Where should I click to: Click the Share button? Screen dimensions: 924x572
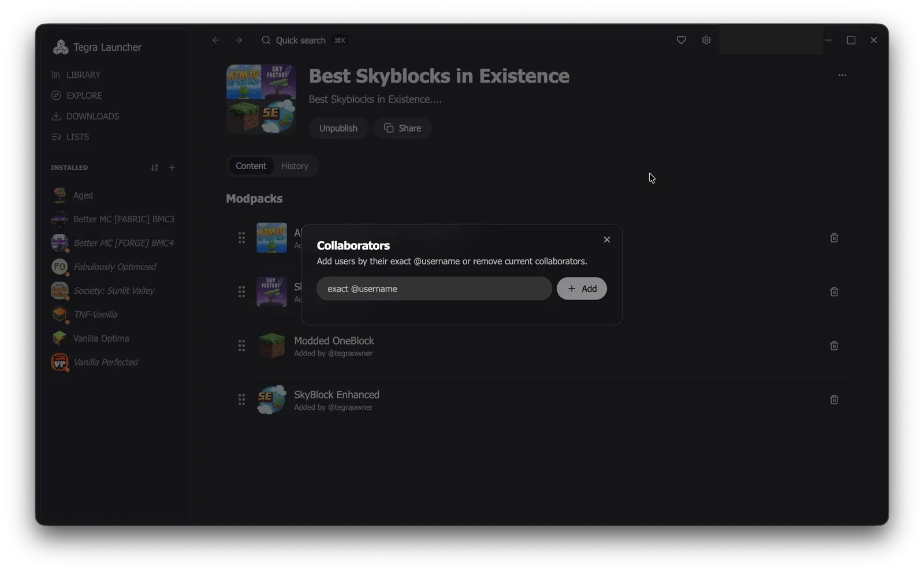click(403, 128)
